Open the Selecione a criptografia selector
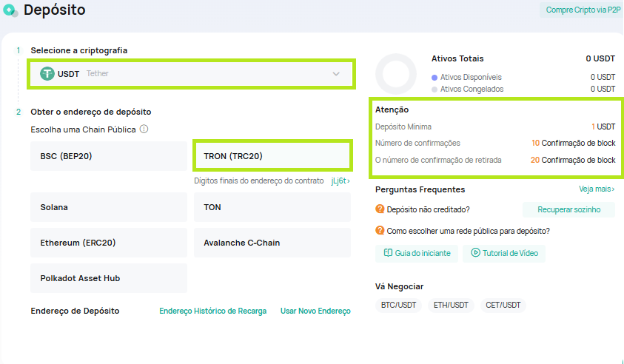Screen dimensions: 624x364 click(x=192, y=74)
